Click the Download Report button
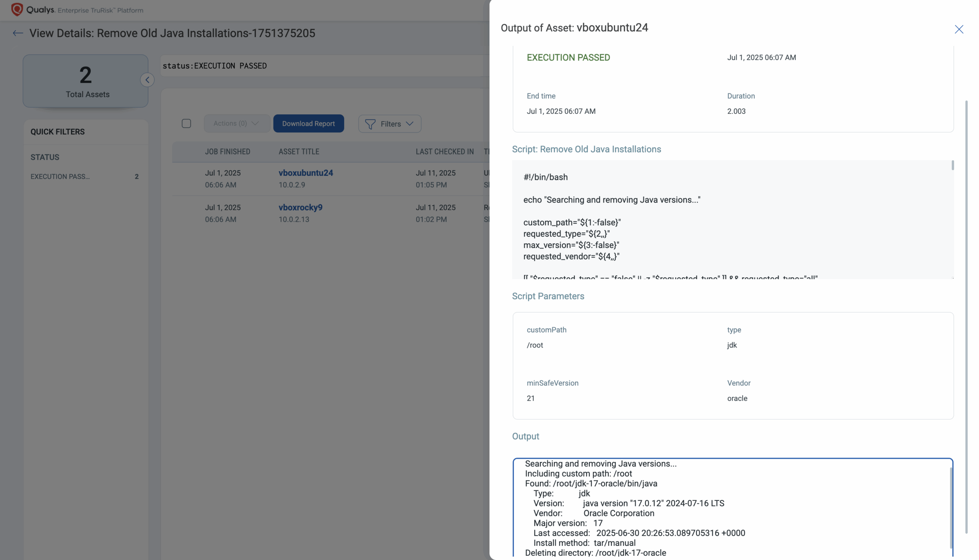Image resolution: width=979 pixels, height=560 pixels. pos(309,123)
